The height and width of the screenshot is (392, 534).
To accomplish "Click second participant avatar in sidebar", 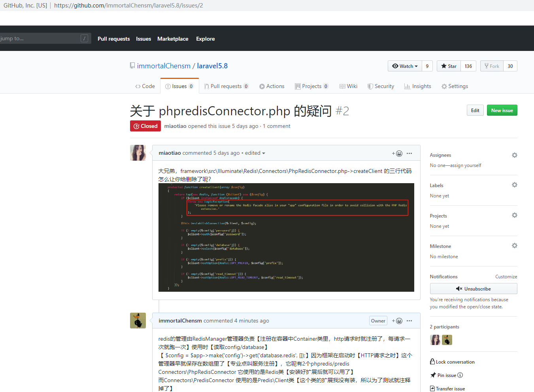I will [x=447, y=340].
